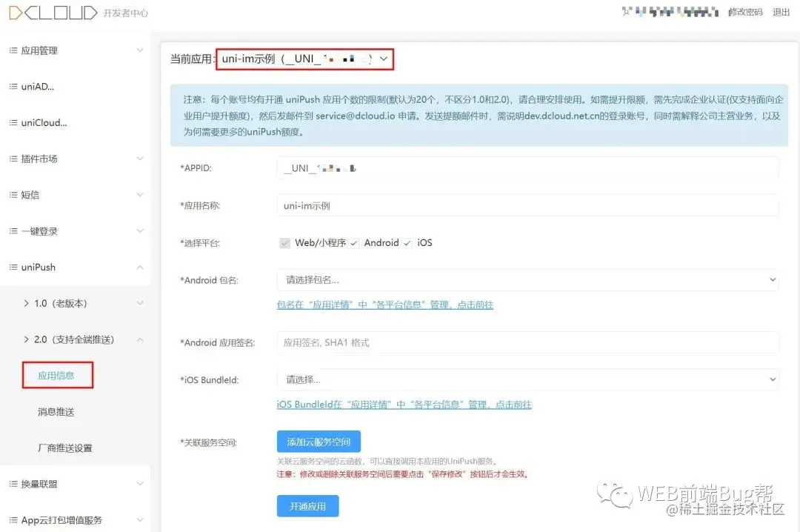Open the 厂商推送设置 menu item
The width and height of the screenshot is (800, 532).
(64, 448)
